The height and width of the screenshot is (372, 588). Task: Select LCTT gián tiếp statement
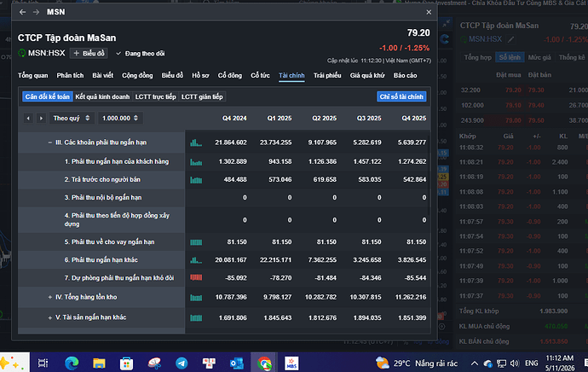pos(202,96)
